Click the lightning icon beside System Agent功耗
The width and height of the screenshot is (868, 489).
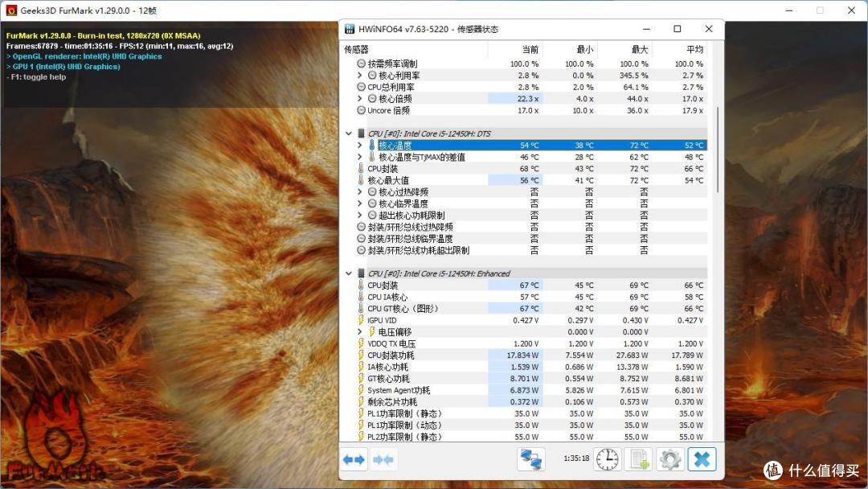pos(361,390)
